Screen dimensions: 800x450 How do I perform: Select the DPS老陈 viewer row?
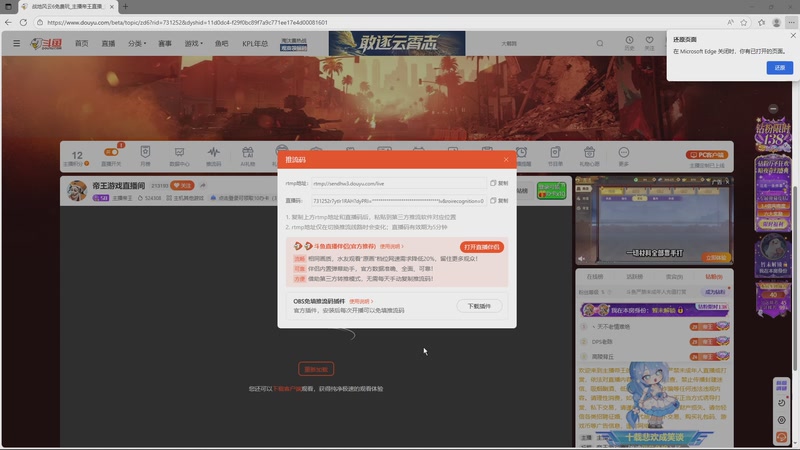pyautogui.click(x=655, y=342)
